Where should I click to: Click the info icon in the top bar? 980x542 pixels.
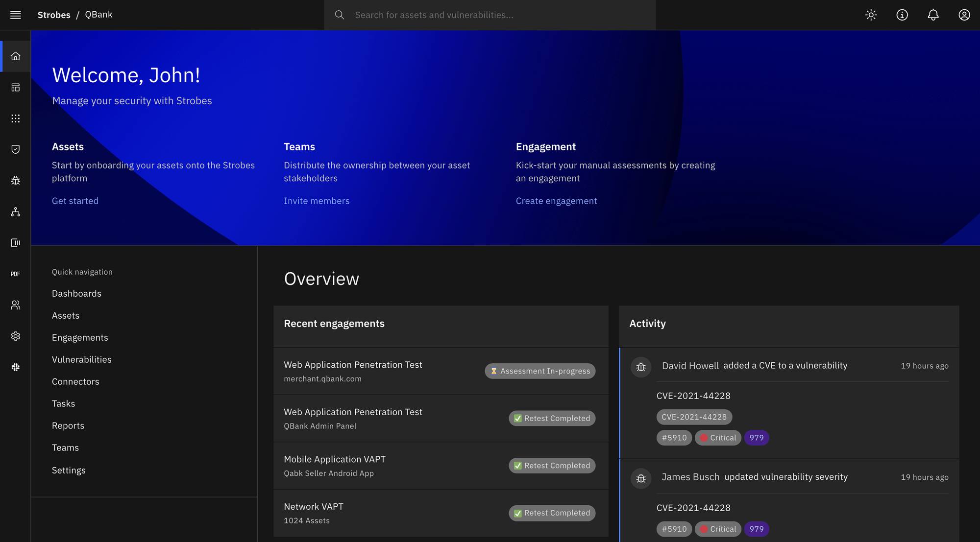(x=902, y=15)
